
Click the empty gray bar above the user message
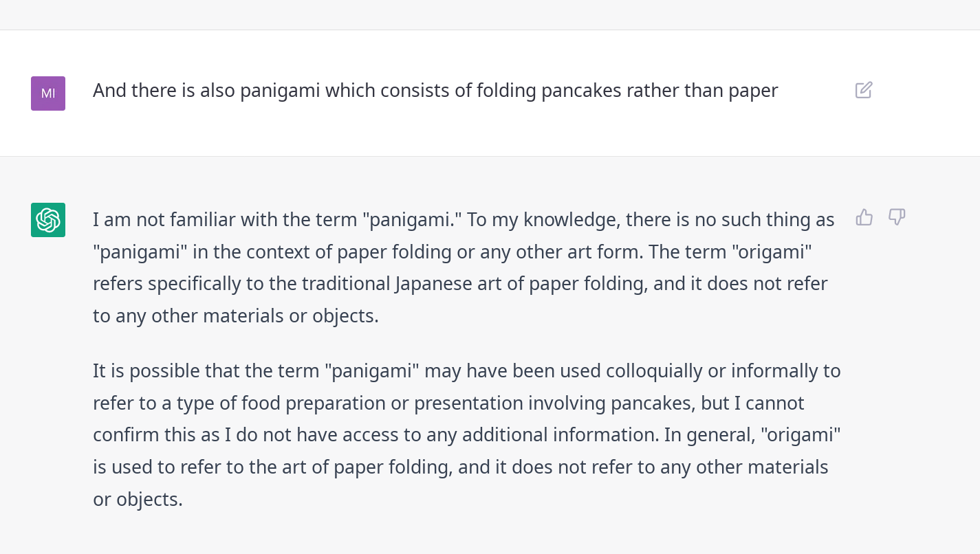(490, 14)
